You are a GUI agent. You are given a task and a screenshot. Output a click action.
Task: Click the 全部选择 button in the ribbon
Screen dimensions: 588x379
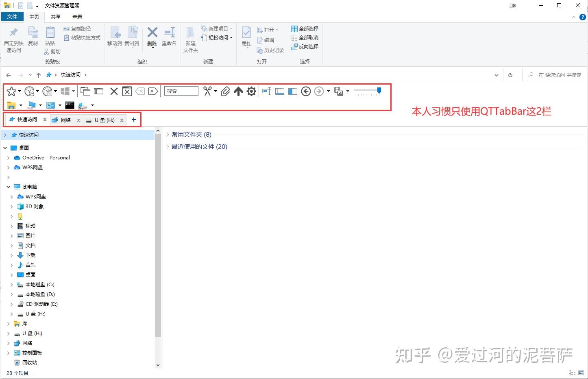point(305,28)
